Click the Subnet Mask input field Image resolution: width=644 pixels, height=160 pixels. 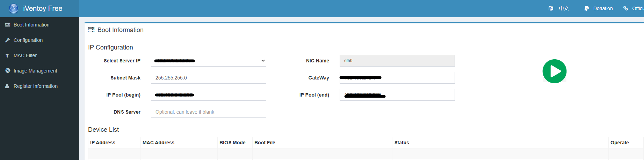tap(208, 78)
